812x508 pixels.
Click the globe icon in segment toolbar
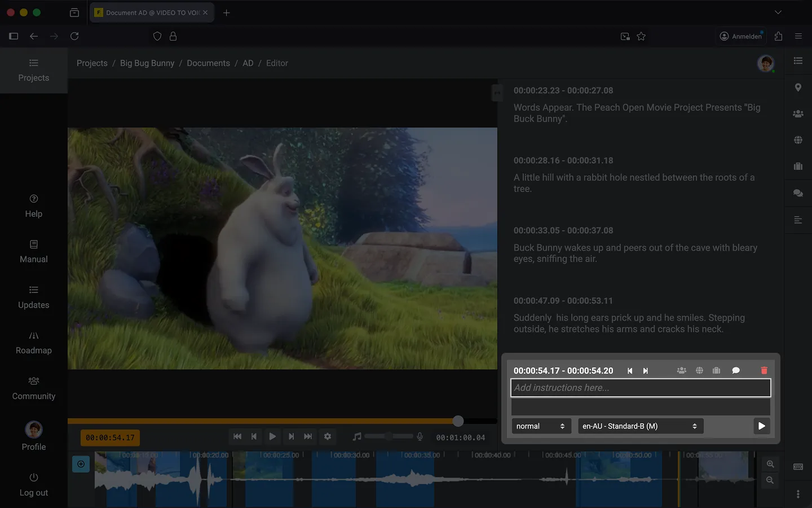[x=699, y=371]
